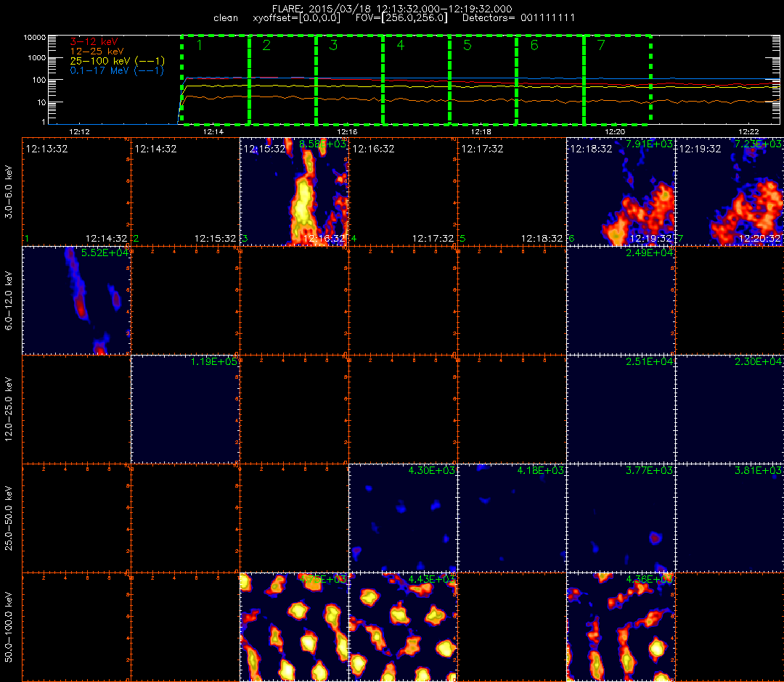This screenshot has width=784, height=682.
Task: Click the '3.0-6.0 keV' row label
Action: click(9, 192)
